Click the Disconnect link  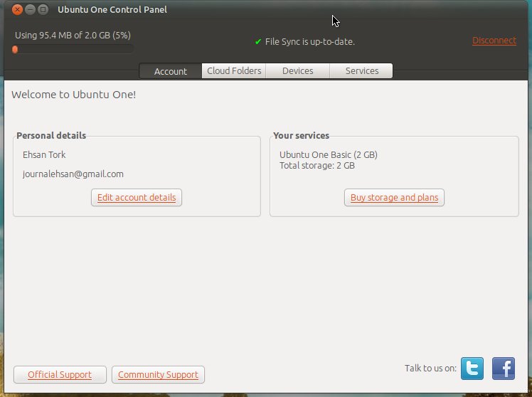(x=494, y=41)
